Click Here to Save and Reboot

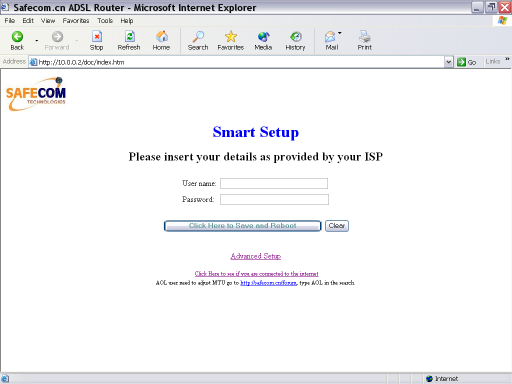tap(243, 226)
